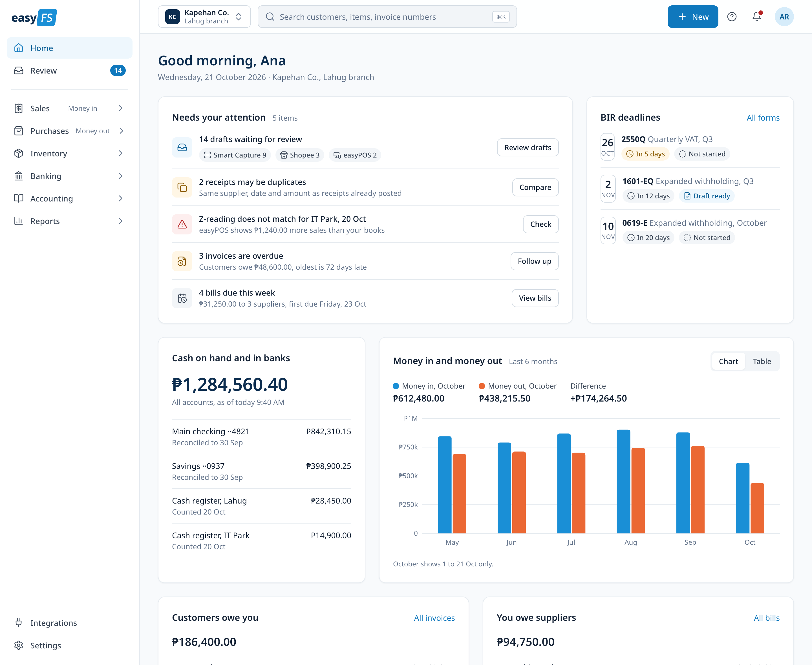Expand the Sales menu chevron
The width and height of the screenshot is (812, 665).
(x=121, y=108)
